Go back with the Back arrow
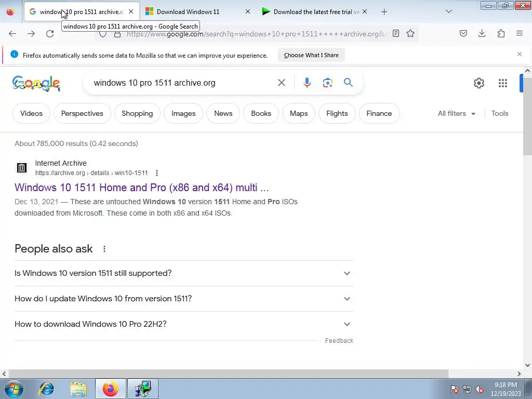Screen dimensions: 532x399 (x=12, y=33)
